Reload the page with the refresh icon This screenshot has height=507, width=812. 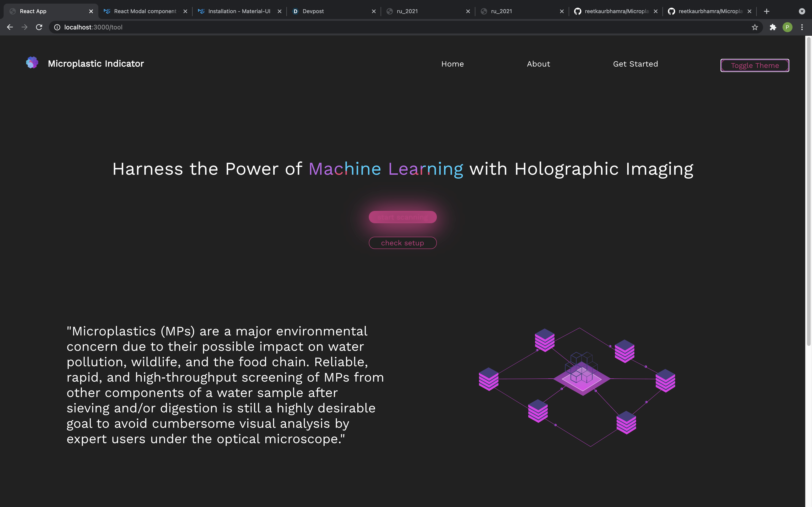39,27
